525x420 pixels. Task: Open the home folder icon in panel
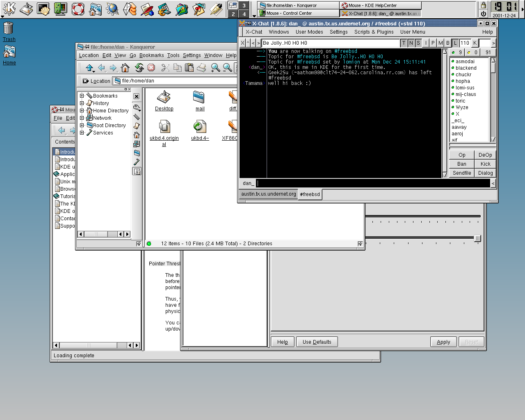pyautogui.click(x=95, y=9)
